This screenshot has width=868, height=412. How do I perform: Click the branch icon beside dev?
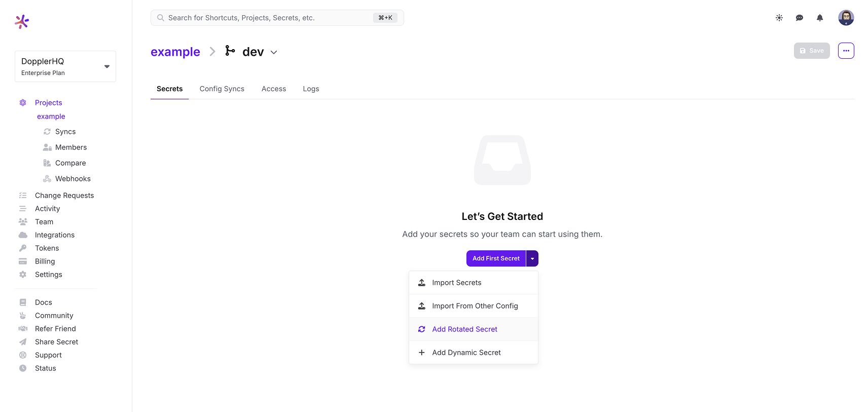coord(230,51)
